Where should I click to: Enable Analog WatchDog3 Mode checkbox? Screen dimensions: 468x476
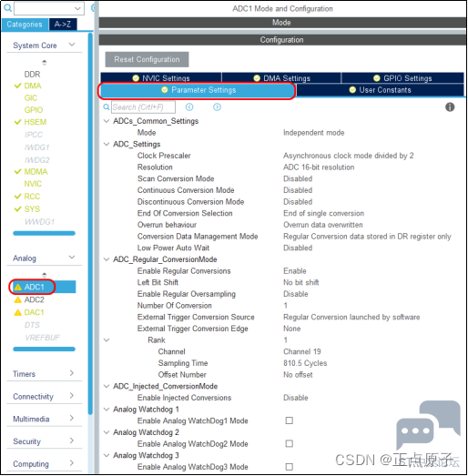[290, 467]
